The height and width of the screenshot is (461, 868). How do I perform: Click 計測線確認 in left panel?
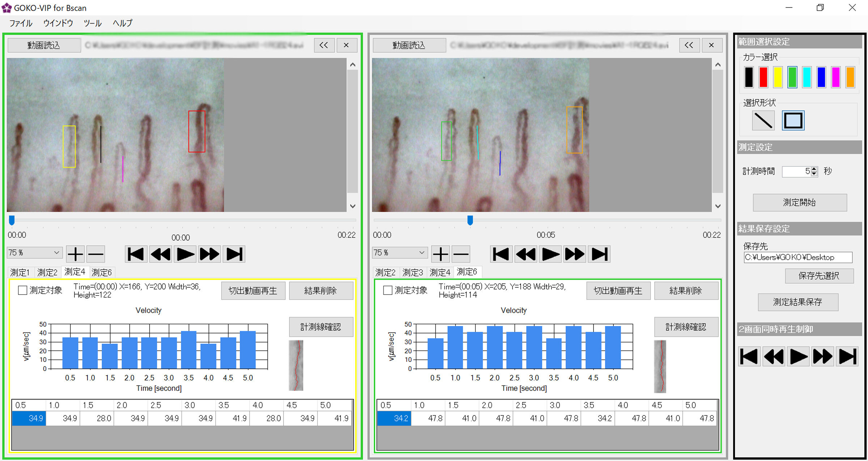[x=321, y=327]
